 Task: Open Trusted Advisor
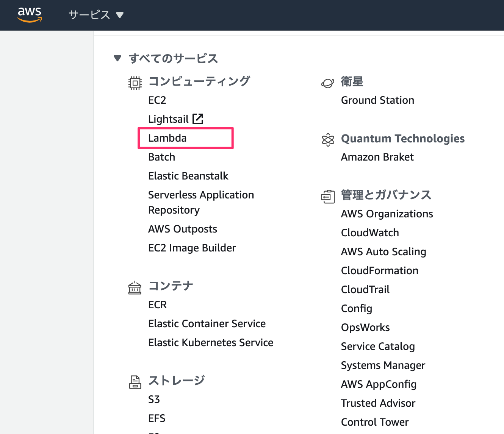click(x=378, y=403)
